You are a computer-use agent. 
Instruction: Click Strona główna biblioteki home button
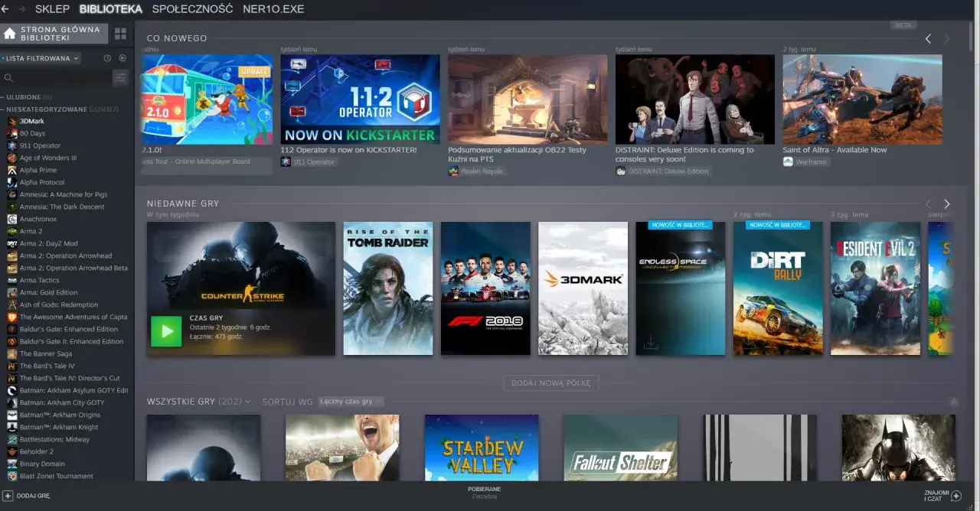(x=54, y=34)
